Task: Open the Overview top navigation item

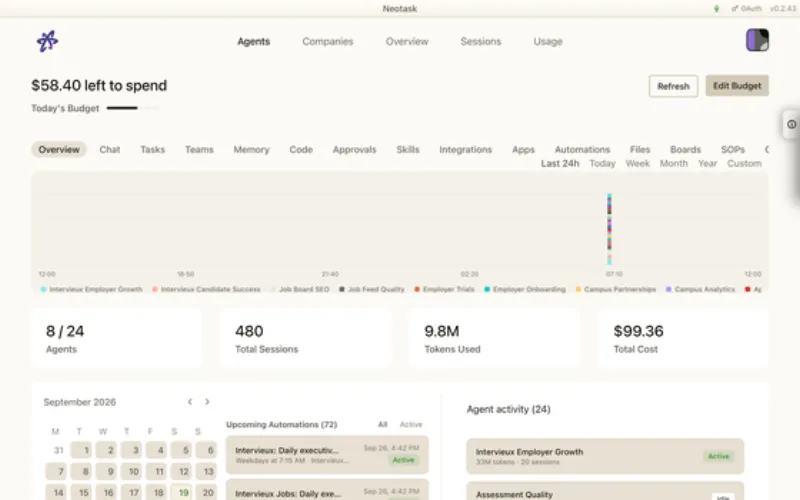Action: coord(407,41)
